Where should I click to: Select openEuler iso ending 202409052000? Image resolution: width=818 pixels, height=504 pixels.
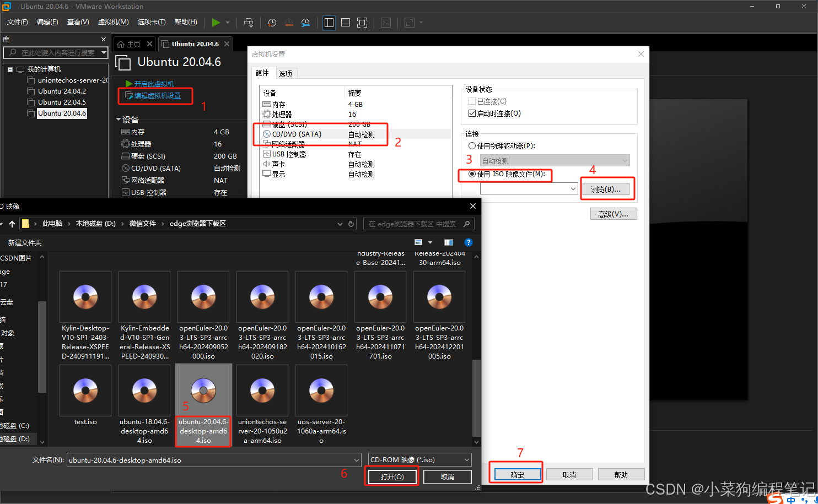(203, 316)
